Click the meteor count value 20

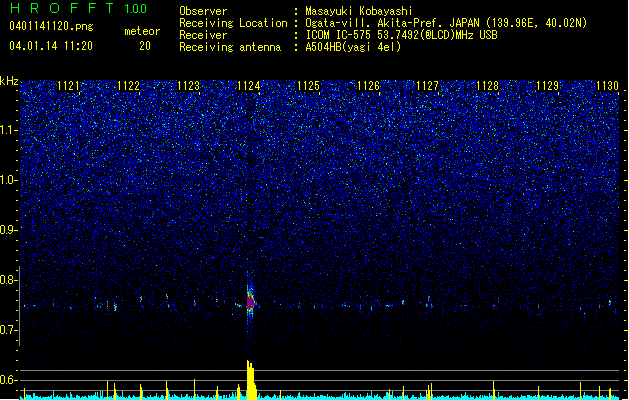145,46
